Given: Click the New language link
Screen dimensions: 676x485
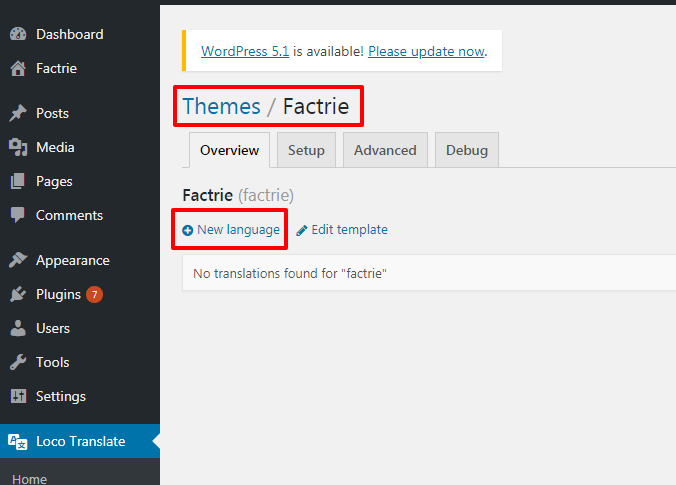Looking at the screenshot, I should coord(238,229).
